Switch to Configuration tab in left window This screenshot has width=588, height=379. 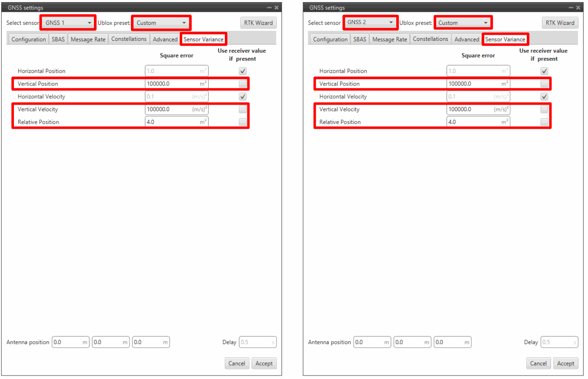(x=29, y=39)
